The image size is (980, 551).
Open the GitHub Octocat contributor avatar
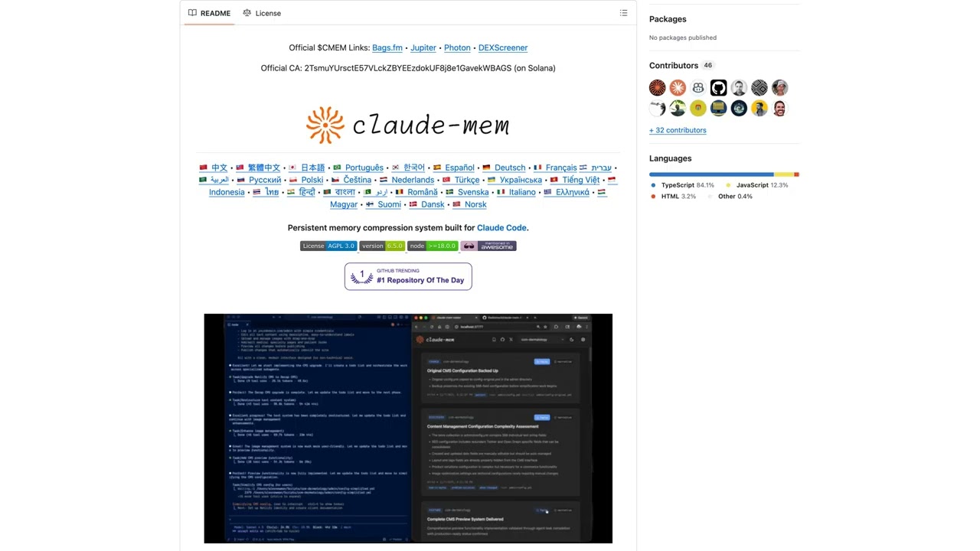coord(718,88)
